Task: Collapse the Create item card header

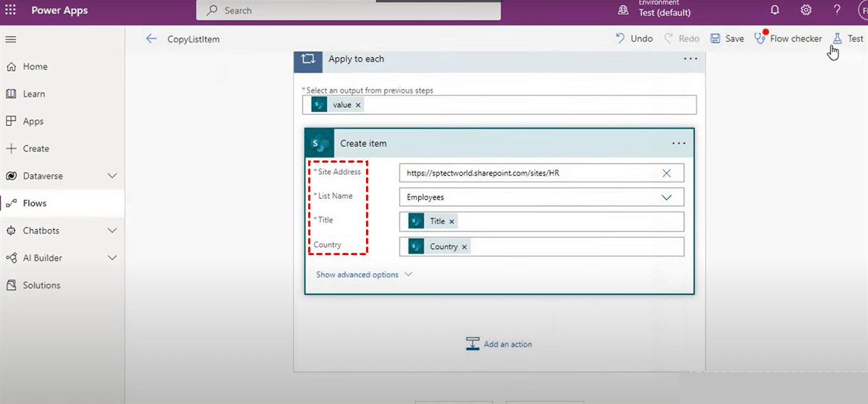Action: [500, 143]
